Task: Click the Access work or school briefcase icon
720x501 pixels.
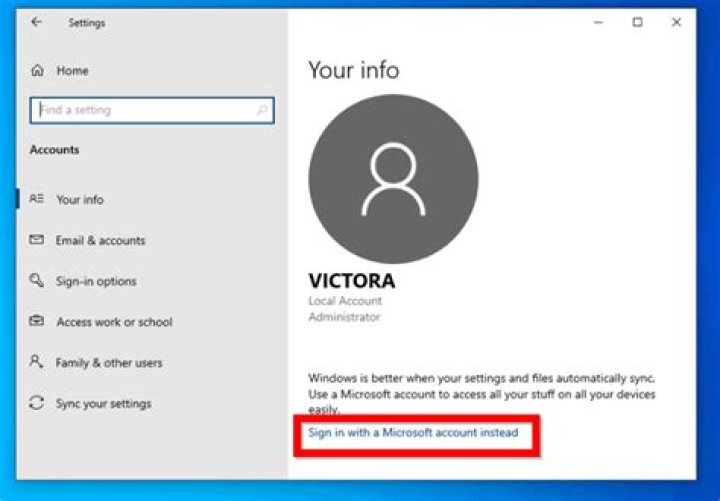Action: (x=37, y=321)
